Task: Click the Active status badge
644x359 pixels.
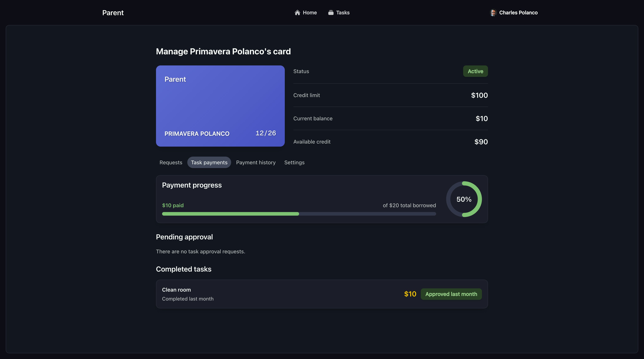Action: pos(475,71)
